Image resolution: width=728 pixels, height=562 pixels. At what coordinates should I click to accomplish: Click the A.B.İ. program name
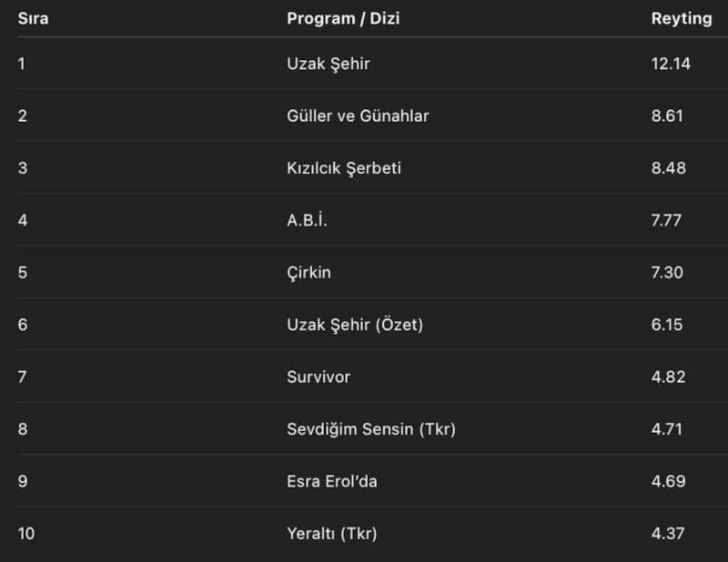point(307,220)
